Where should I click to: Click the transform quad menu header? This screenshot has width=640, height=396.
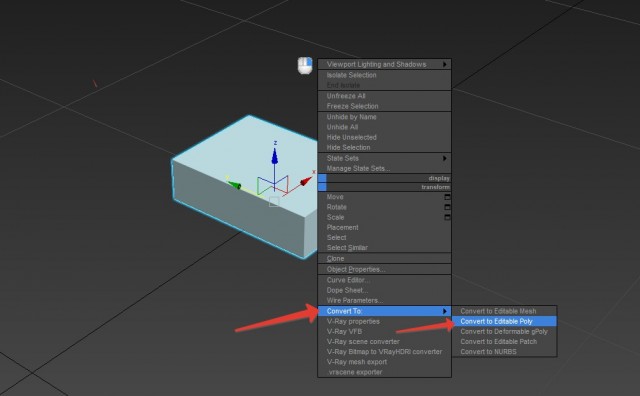(x=384, y=187)
